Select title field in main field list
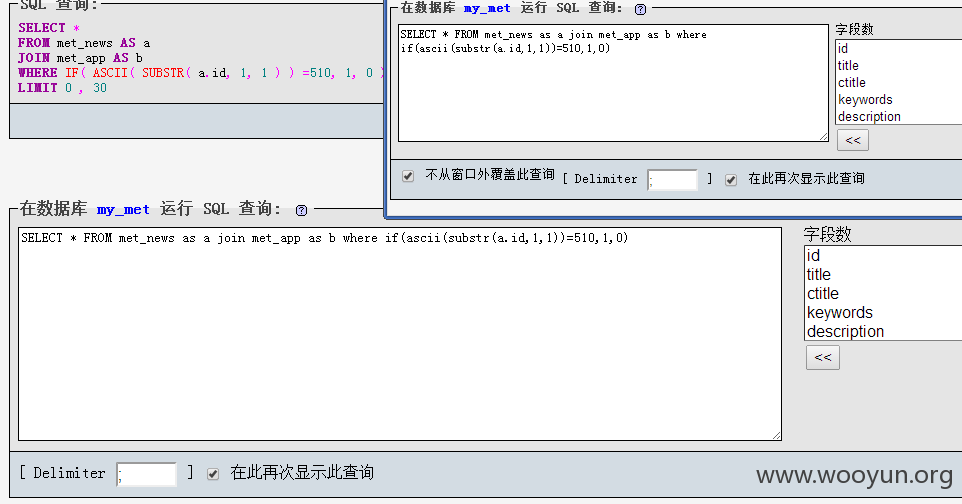The image size is (962, 504). coord(883,274)
